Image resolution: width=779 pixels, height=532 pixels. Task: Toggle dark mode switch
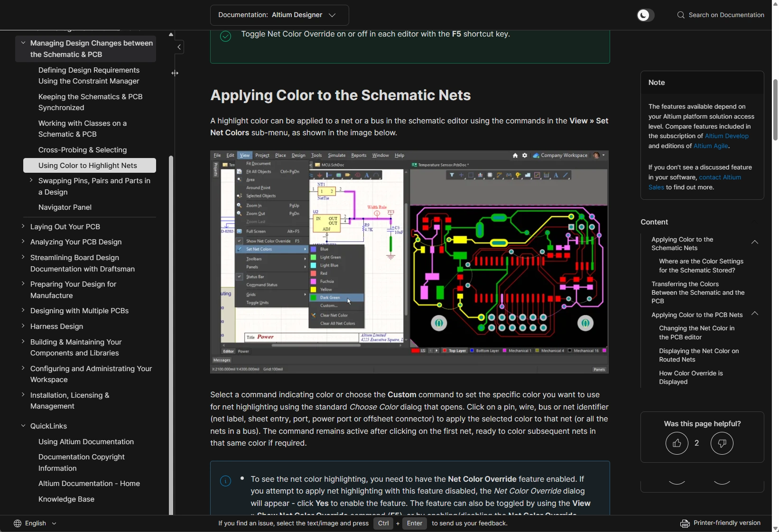[645, 15]
